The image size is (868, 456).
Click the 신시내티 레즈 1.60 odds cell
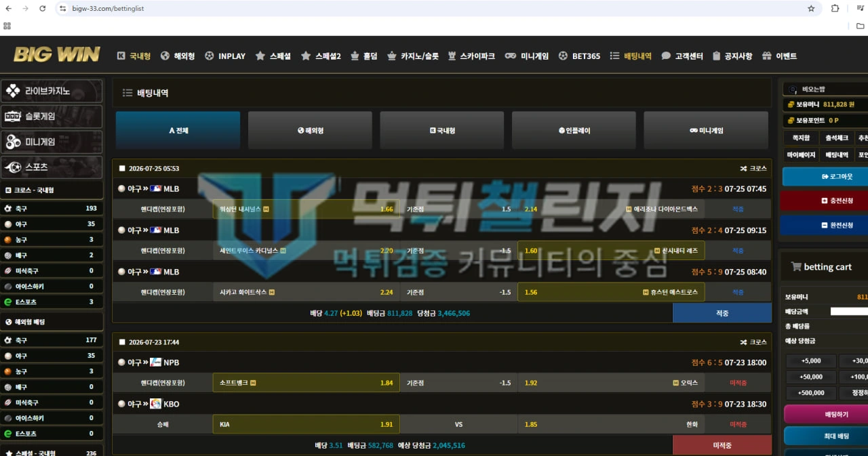611,251
